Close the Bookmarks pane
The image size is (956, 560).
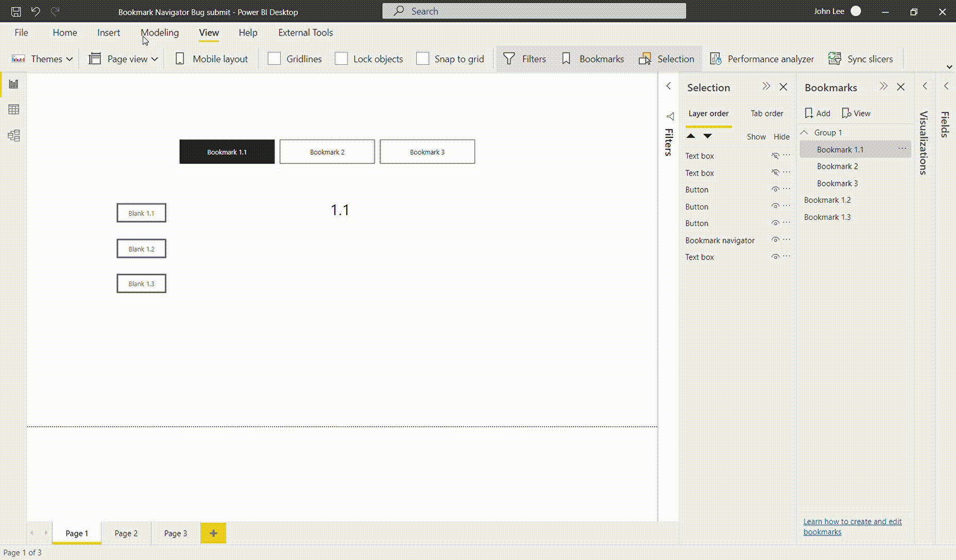(901, 87)
